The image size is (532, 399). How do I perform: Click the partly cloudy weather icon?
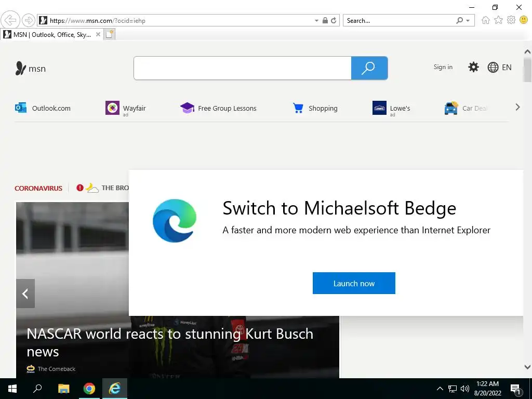pyautogui.click(x=91, y=188)
